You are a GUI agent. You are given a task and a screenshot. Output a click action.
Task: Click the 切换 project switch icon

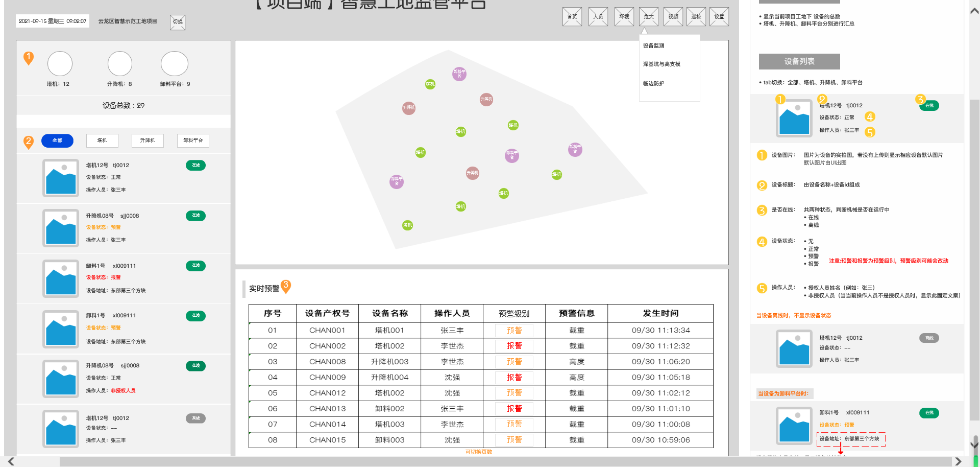point(178,22)
